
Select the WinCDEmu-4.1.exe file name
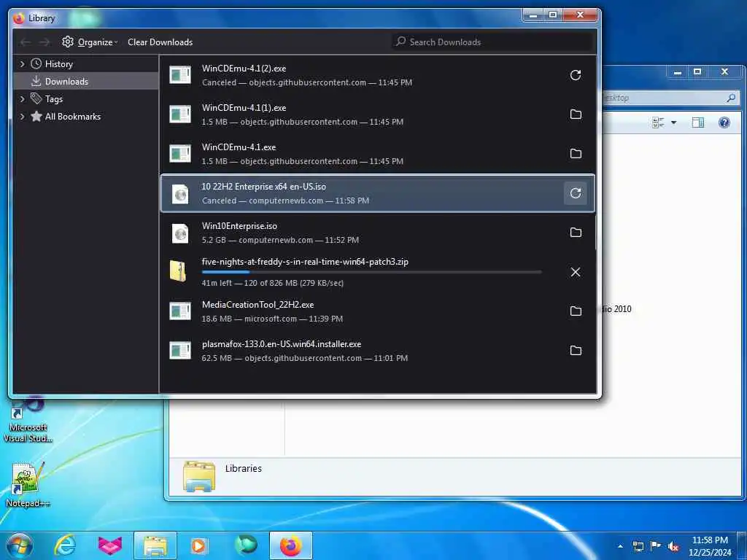[x=239, y=147]
